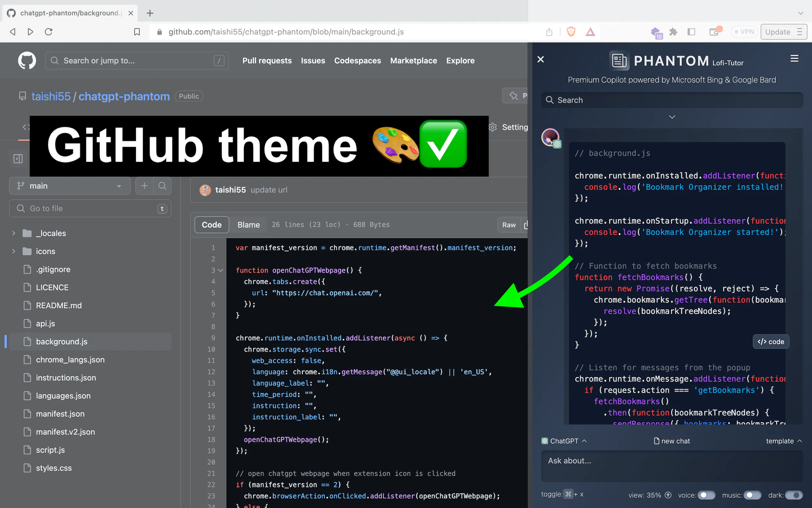
Task: Open the main branch dropdown
Action: tap(70, 186)
